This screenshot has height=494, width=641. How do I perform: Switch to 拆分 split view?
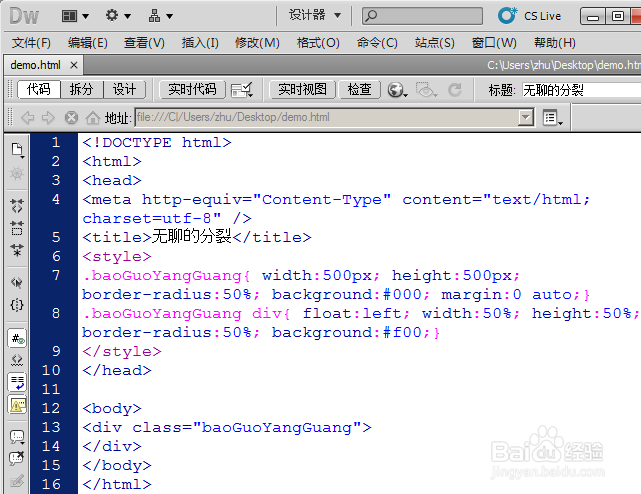(81, 89)
